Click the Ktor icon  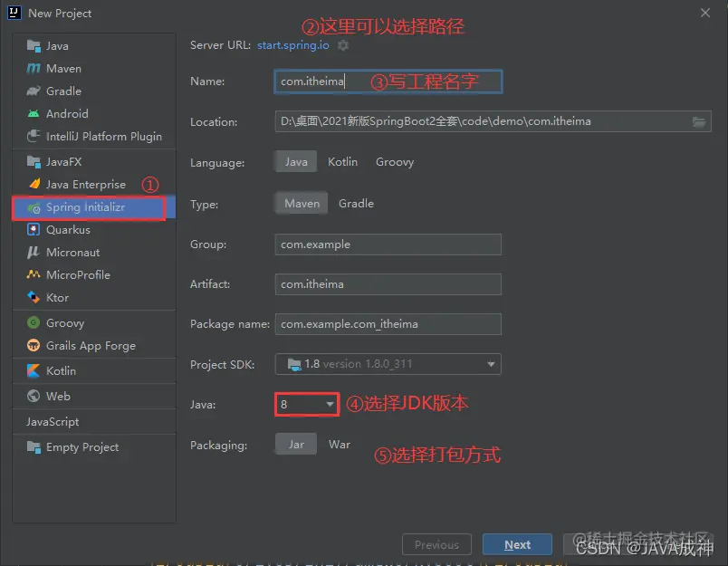(x=34, y=297)
